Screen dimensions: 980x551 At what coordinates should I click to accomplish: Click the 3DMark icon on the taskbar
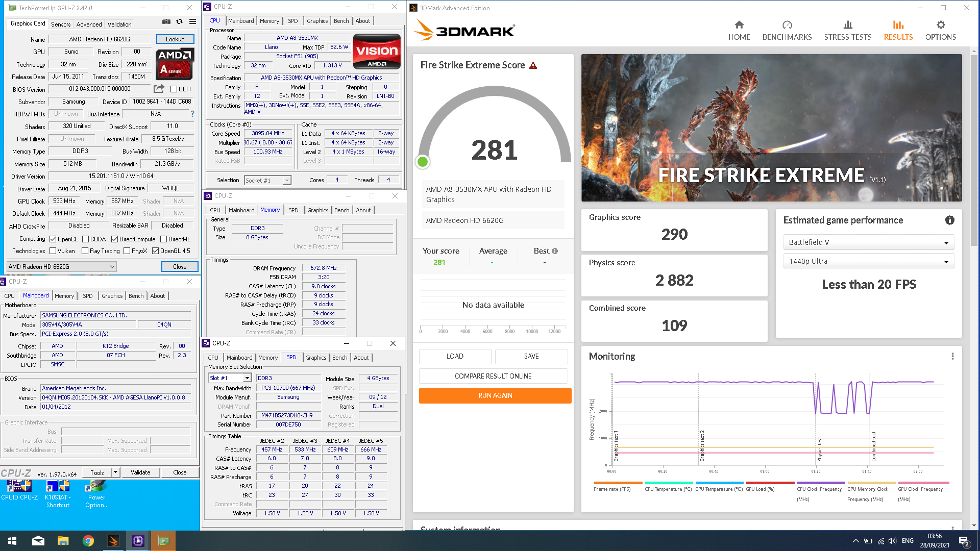click(113, 541)
